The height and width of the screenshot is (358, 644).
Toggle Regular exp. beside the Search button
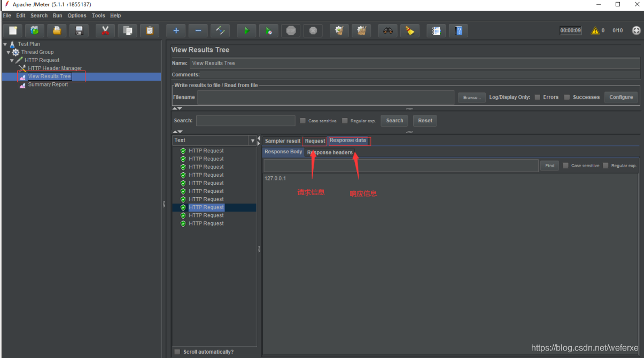point(345,121)
